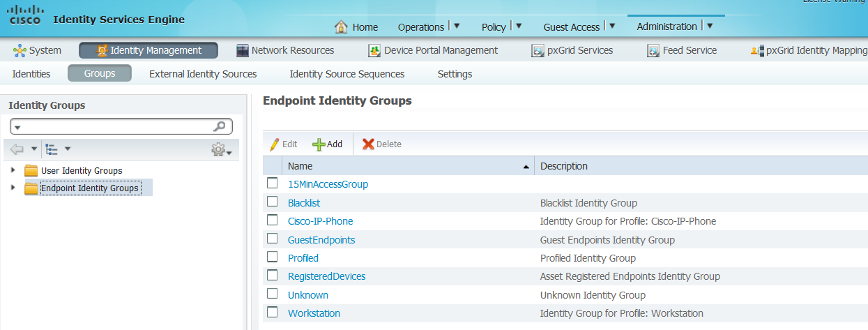Open the External Identity Sources tab
Viewport: 868px width, 330px height.
point(203,73)
